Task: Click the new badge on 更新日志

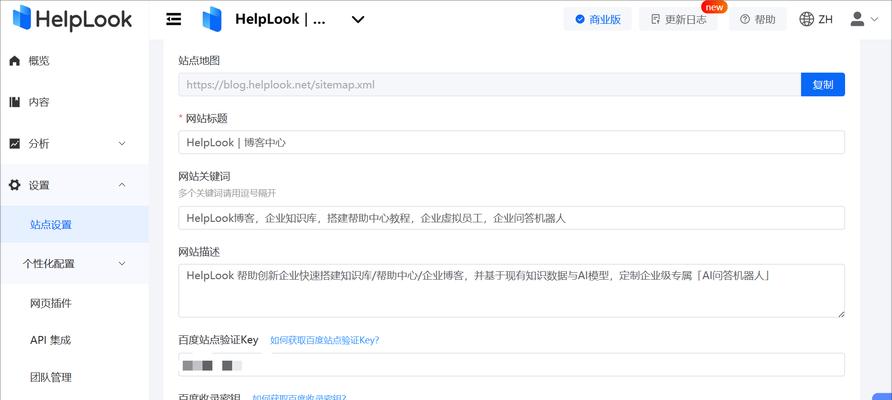Action: 714,7
